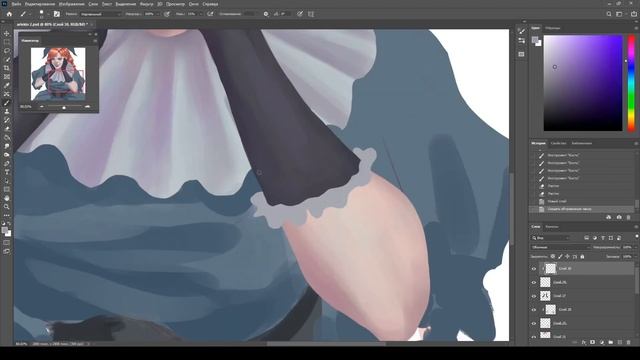The image size is (640, 360).
Task: Toggle lock all padlock icon
Action: pyautogui.click(x=582, y=257)
